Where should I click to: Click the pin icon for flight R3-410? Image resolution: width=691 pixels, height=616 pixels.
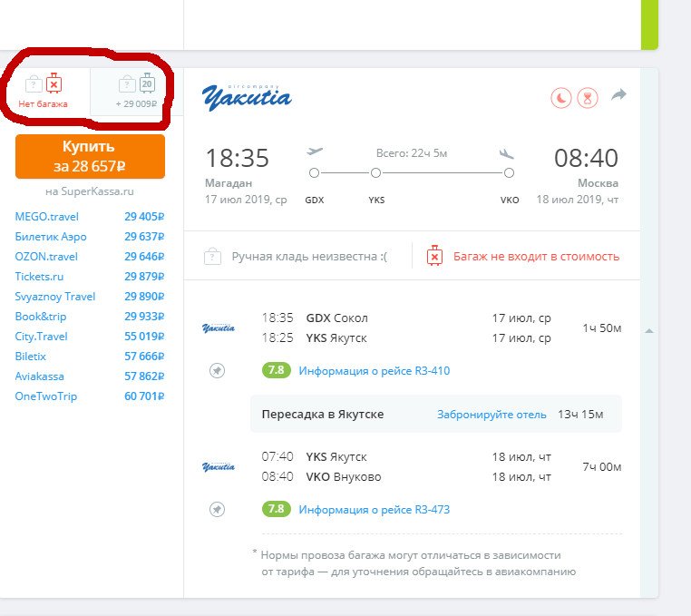[x=217, y=370]
